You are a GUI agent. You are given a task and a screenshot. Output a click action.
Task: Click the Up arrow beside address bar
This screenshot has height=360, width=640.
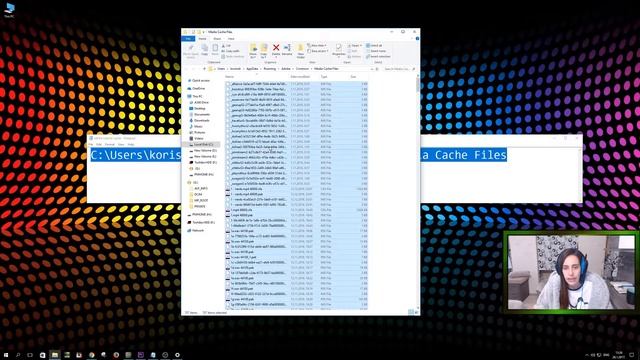[x=204, y=69]
